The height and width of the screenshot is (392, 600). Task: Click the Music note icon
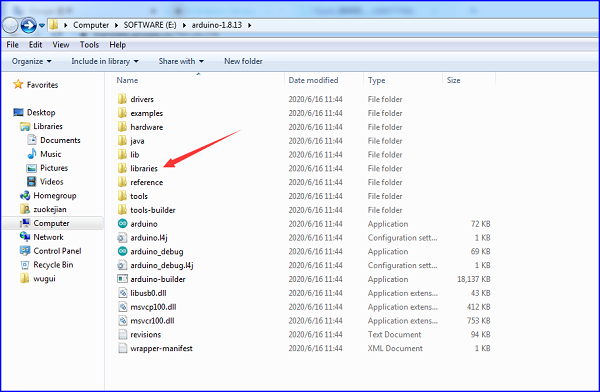[32, 154]
